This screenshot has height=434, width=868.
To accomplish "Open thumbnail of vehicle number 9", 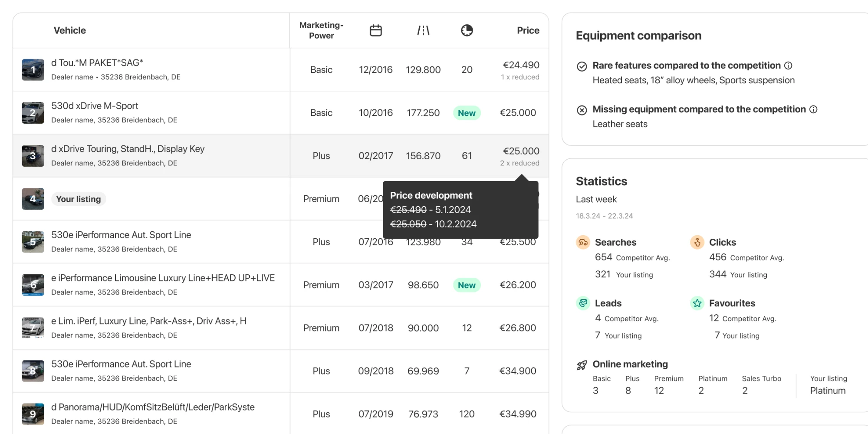I will tap(33, 414).
